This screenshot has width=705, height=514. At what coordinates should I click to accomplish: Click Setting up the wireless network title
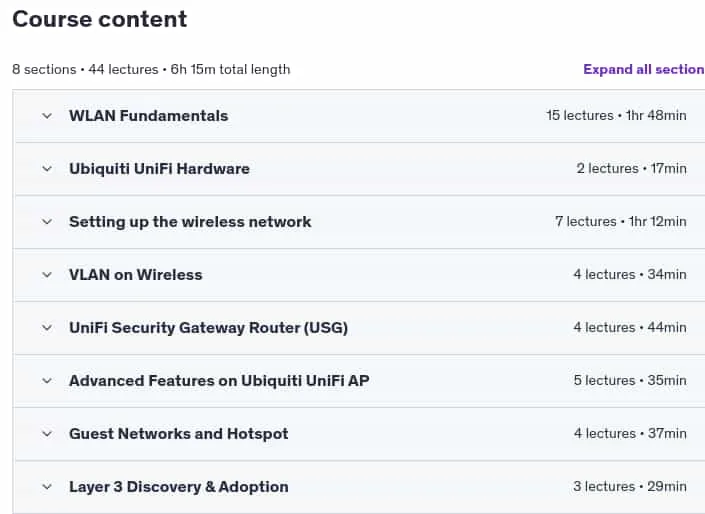190,222
